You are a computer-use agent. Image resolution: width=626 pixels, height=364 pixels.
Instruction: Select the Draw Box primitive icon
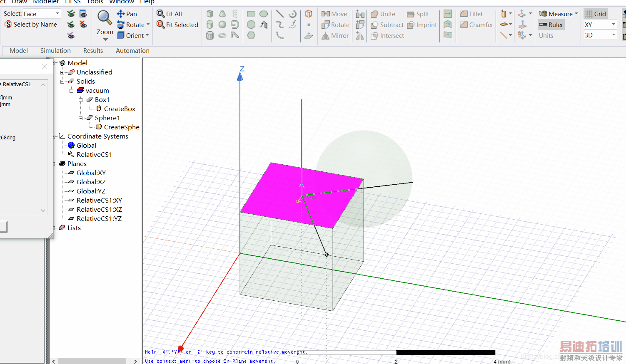(210, 14)
